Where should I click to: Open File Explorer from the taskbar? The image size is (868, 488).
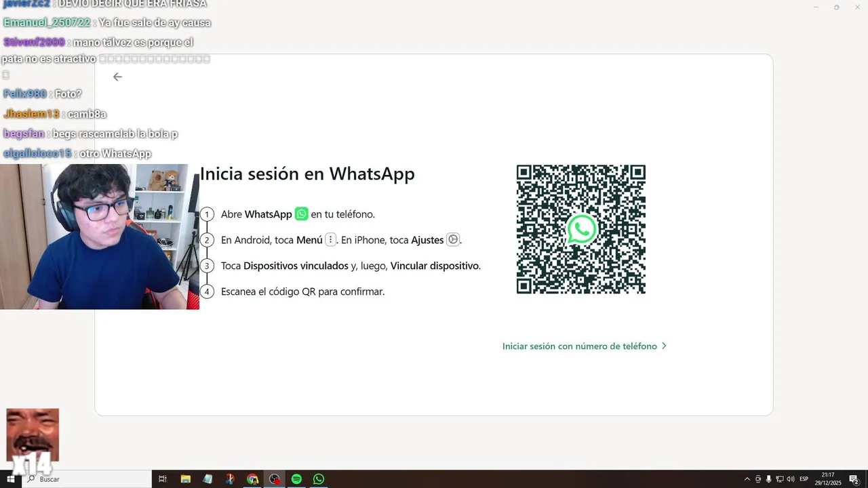[x=185, y=479]
